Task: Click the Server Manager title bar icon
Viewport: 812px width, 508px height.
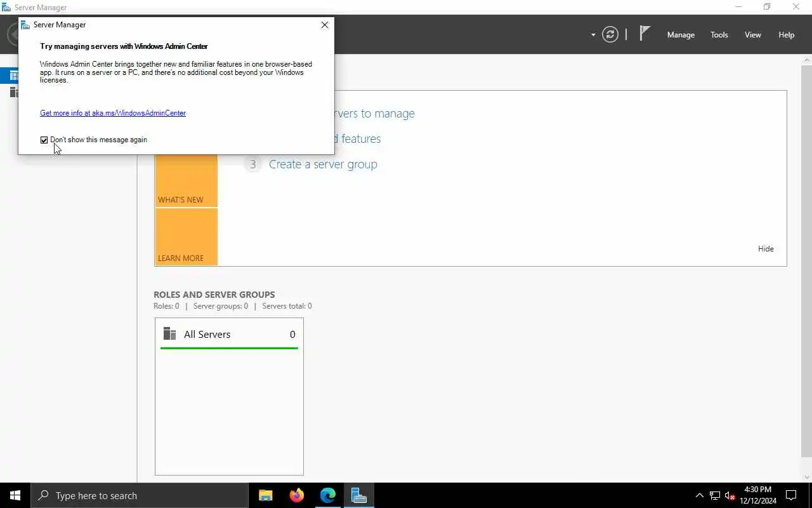Action: tap(6, 7)
